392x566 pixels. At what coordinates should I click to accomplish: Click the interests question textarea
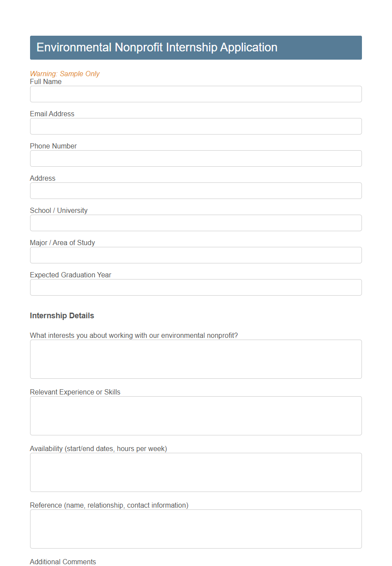pos(196,359)
